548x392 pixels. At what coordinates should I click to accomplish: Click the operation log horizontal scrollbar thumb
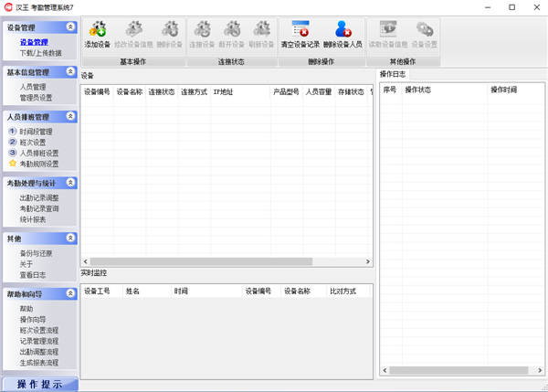[x=458, y=370]
